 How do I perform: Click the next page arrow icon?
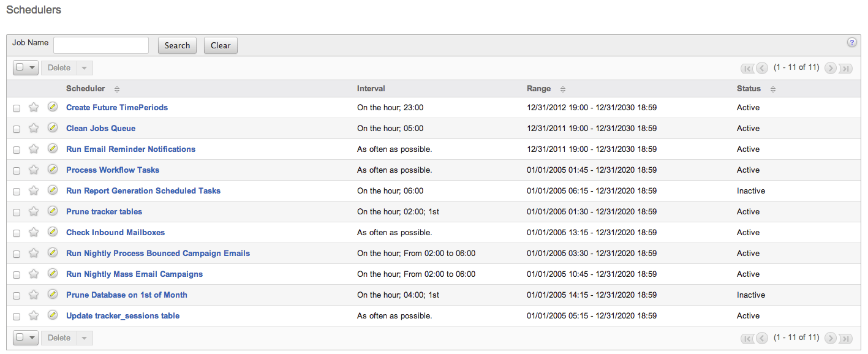coord(831,67)
